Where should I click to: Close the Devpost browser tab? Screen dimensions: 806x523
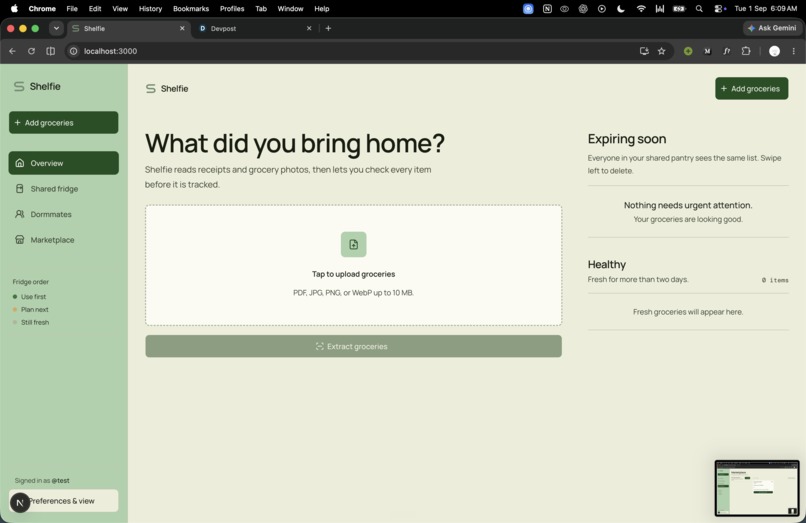309,28
